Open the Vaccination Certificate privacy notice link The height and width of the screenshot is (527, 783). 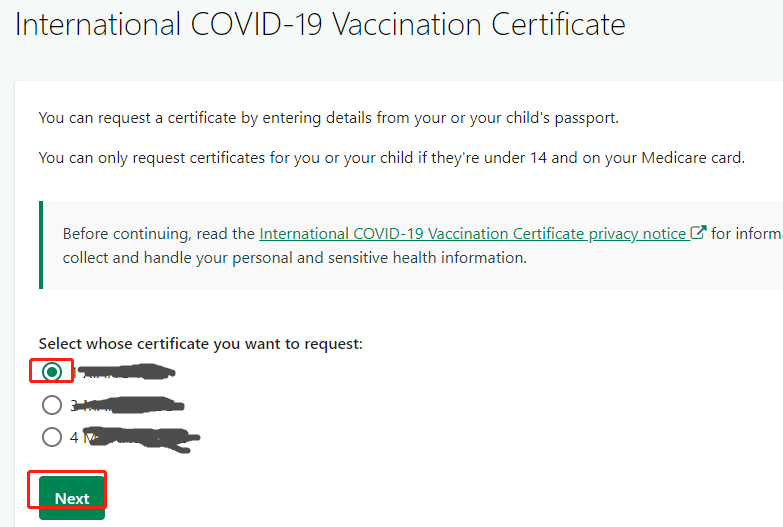(x=474, y=233)
